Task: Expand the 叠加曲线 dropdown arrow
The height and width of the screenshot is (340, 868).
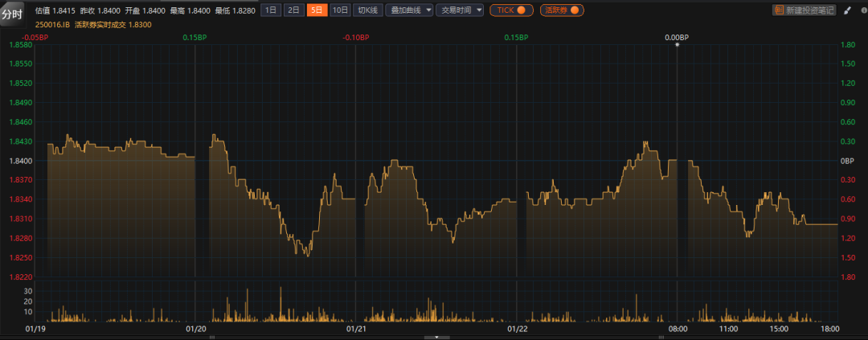Action: [428, 10]
